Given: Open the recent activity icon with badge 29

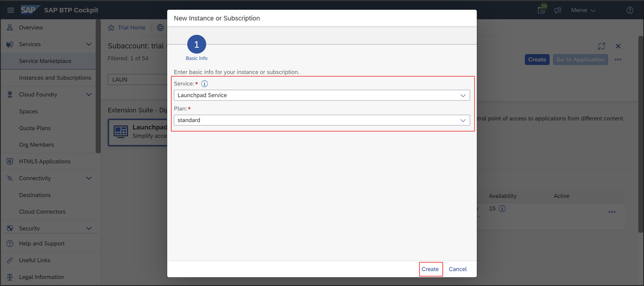Looking at the screenshot, I should click(x=542, y=10).
